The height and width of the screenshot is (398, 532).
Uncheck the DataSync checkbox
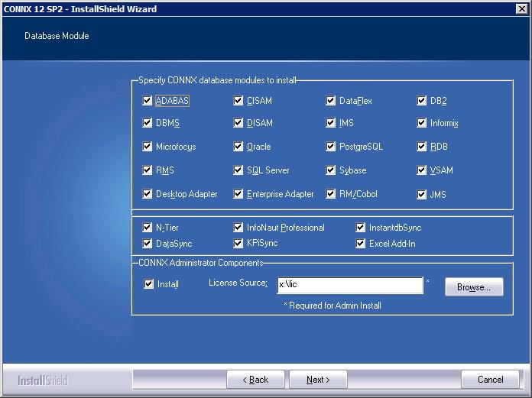click(x=147, y=244)
